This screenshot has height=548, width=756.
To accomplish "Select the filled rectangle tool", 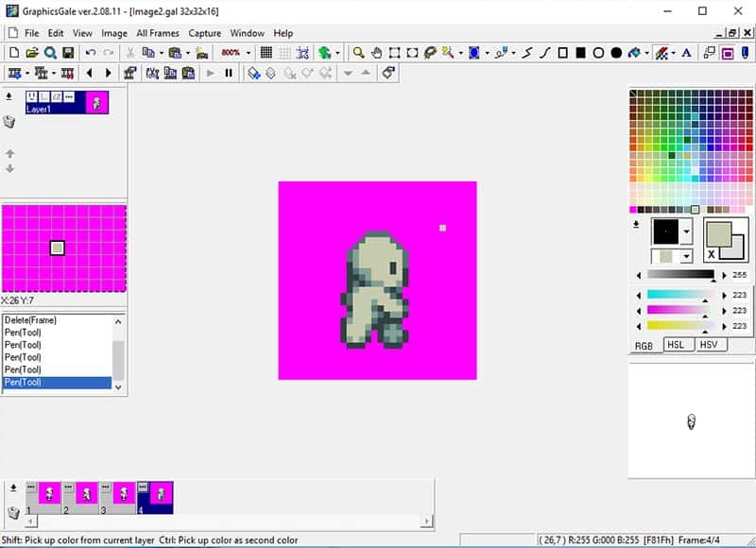I will tap(580, 53).
